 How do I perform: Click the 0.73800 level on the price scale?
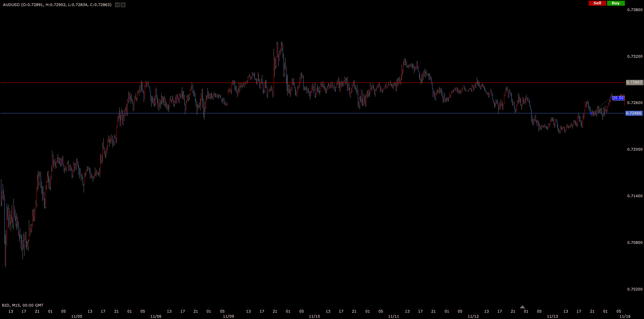click(635, 10)
